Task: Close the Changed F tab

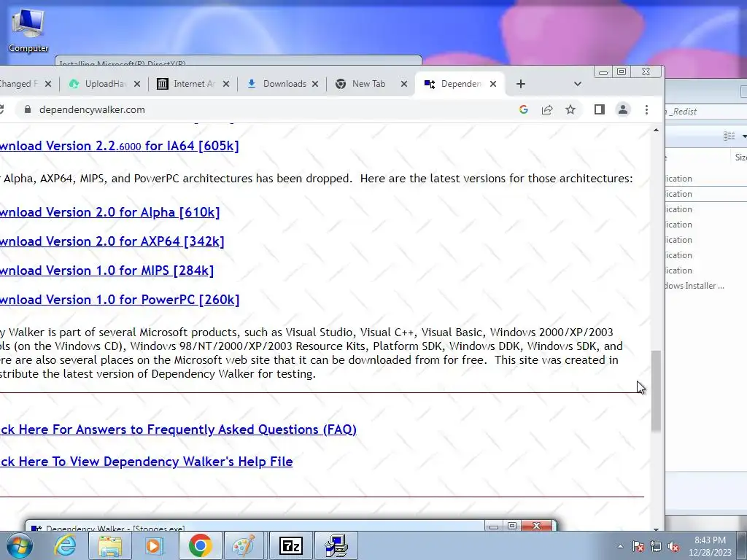Action: (48, 84)
